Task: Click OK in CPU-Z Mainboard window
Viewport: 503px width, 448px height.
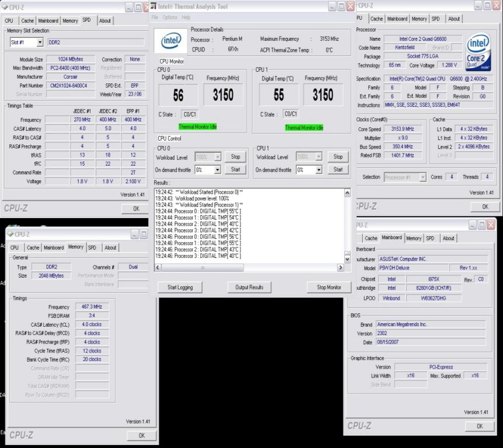Action: 480,426
